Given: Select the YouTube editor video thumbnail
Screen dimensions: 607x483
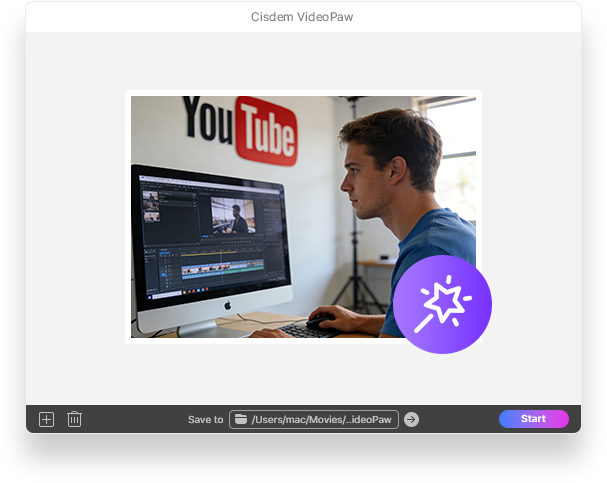Looking at the screenshot, I should pyautogui.click(x=303, y=217).
